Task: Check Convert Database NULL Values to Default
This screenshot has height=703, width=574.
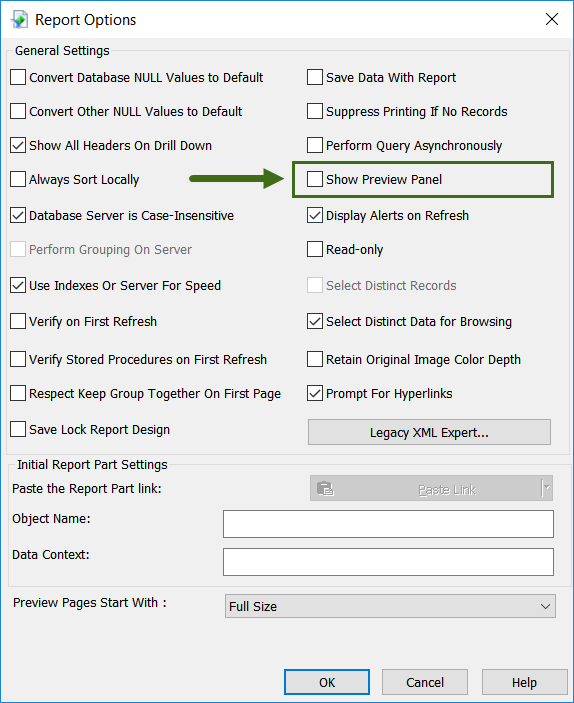Action: (x=18, y=77)
